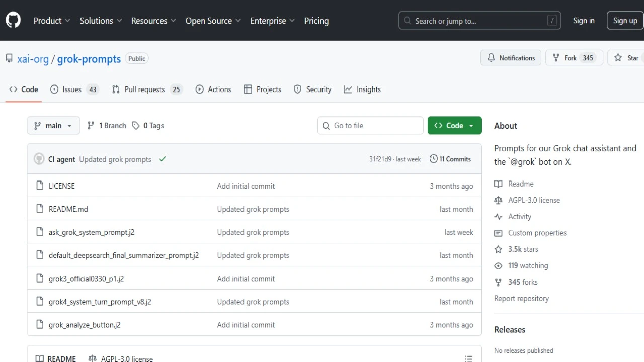The image size is (644, 362).
Task: Open the Pricing page
Action: [x=316, y=21]
